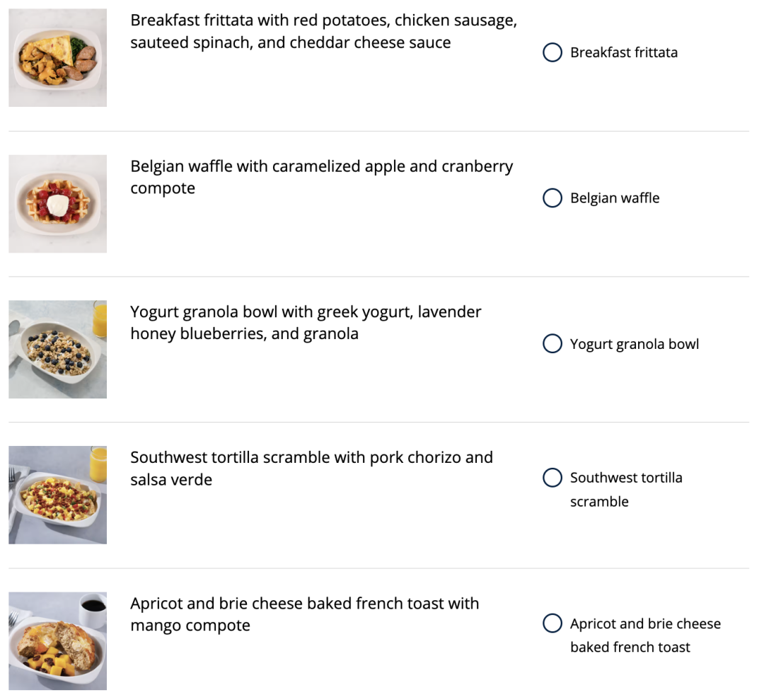Click the 'Yogurt granola bowl' option label text
The height and width of the screenshot is (700, 764).
635,344
